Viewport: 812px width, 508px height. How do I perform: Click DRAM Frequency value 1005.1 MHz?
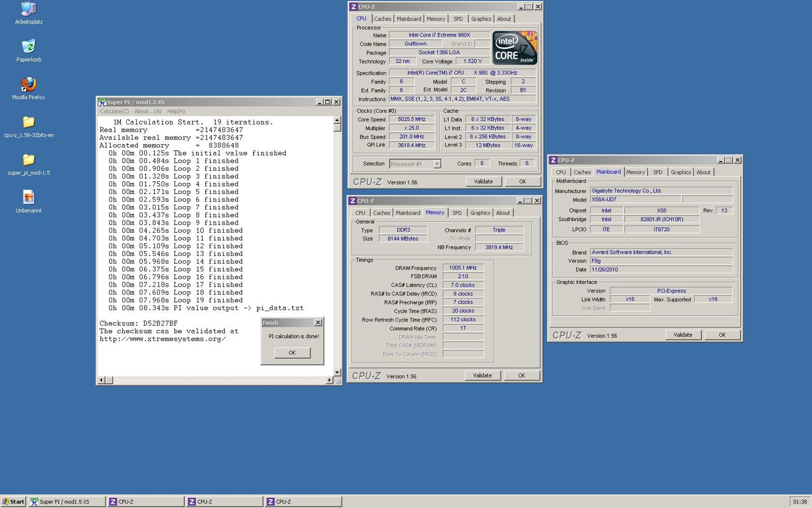tap(463, 268)
